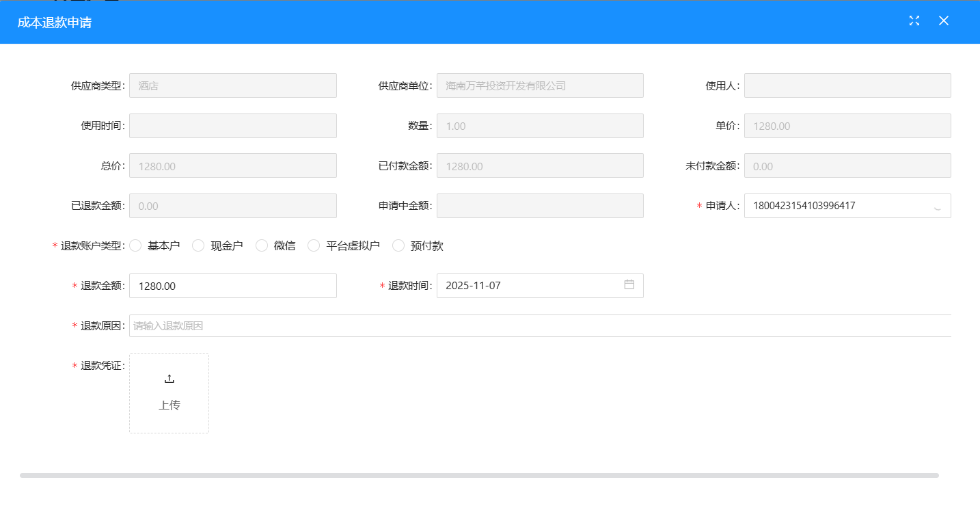Click the 退款金额 amount input showing 1280.00
This screenshot has width=980, height=523.
pos(232,285)
